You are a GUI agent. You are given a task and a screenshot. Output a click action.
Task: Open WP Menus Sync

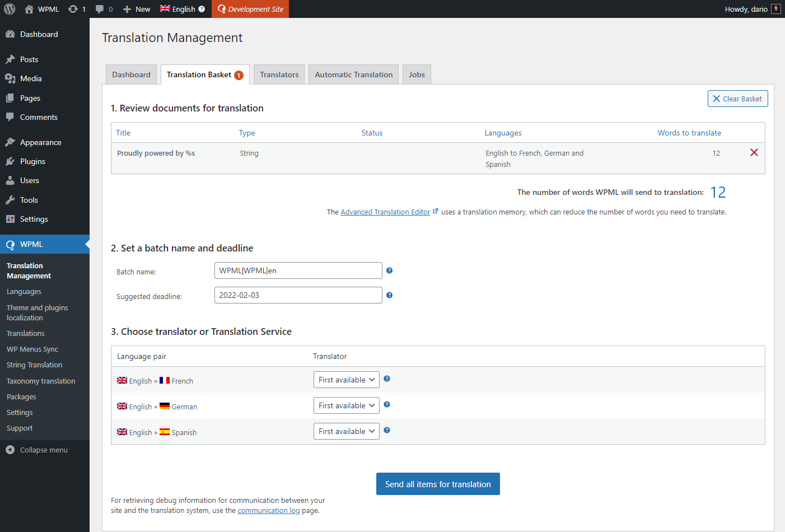(x=32, y=349)
